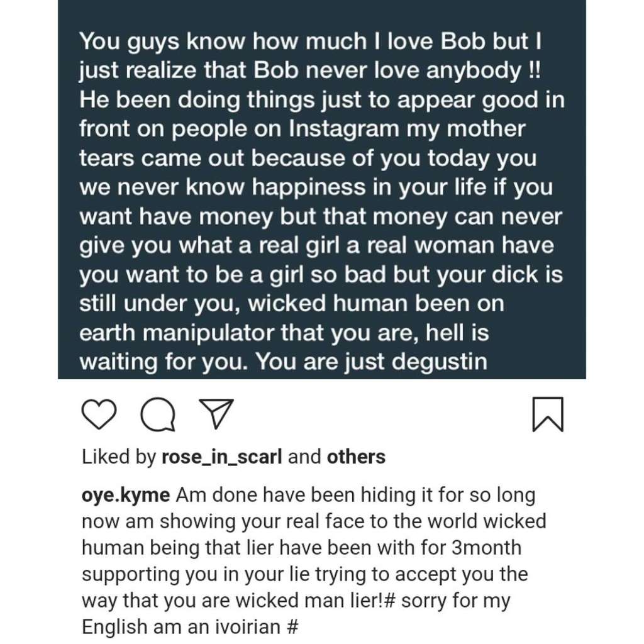Open comments via the speech bubble icon
Viewport: 644px width, 644px height.
[x=158, y=416]
